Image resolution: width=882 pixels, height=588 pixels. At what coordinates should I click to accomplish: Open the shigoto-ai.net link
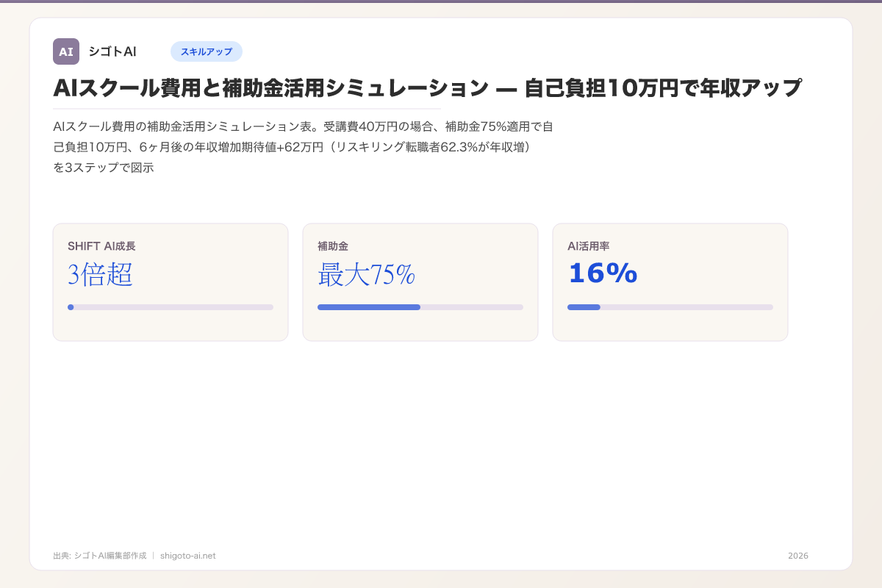pyautogui.click(x=187, y=556)
